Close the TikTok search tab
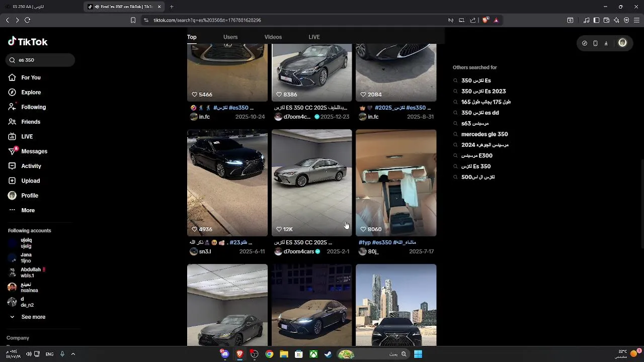 click(159, 7)
